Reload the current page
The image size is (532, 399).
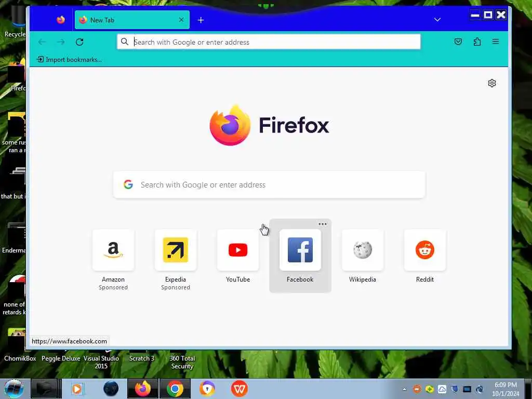79,42
